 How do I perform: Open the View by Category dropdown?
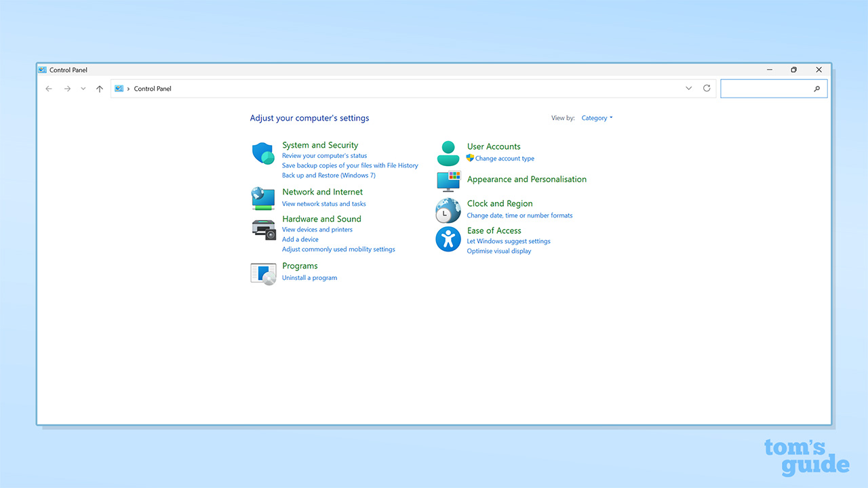click(x=597, y=118)
